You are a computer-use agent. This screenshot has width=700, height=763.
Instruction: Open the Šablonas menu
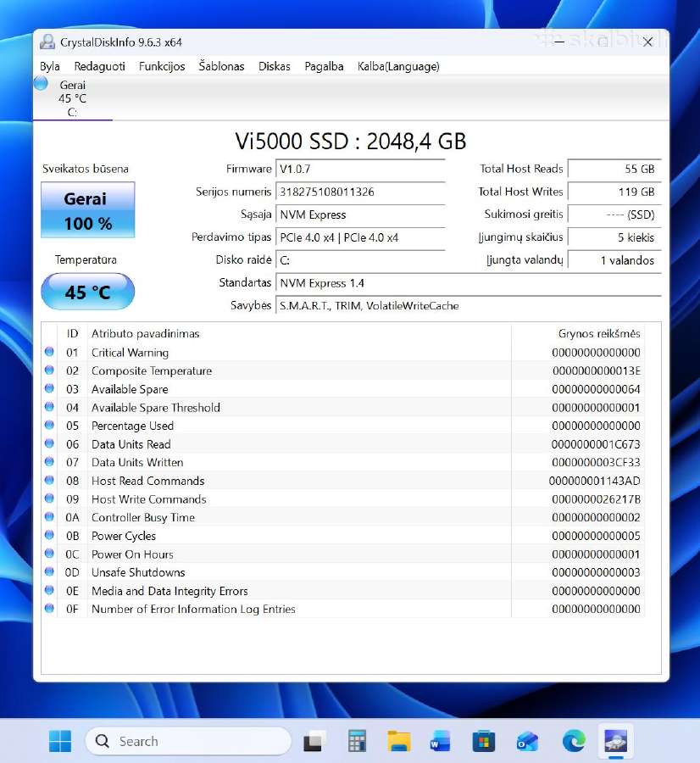pos(221,65)
